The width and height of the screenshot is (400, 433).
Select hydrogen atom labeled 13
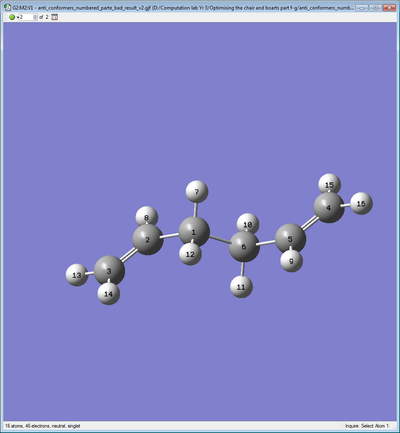click(77, 275)
